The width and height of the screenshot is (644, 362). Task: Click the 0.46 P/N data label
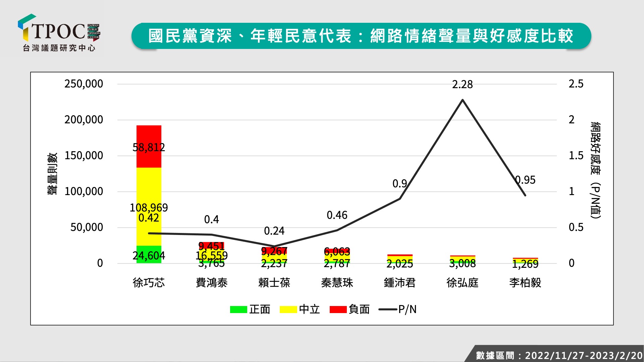point(337,215)
